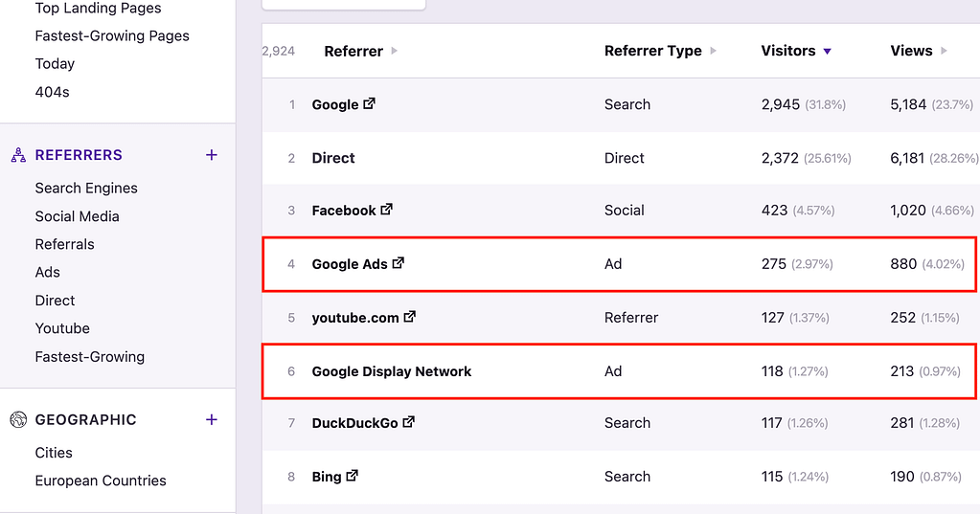The image size is (980, 514).
Task: Open Search Engines referrer report
Action: pyautogui.click(x=86, y=188)
